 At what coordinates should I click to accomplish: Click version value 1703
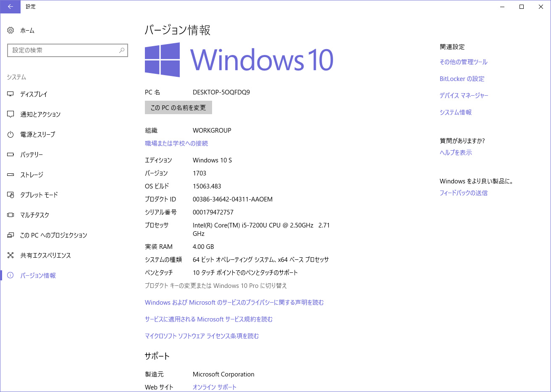(x=199, y=173)
